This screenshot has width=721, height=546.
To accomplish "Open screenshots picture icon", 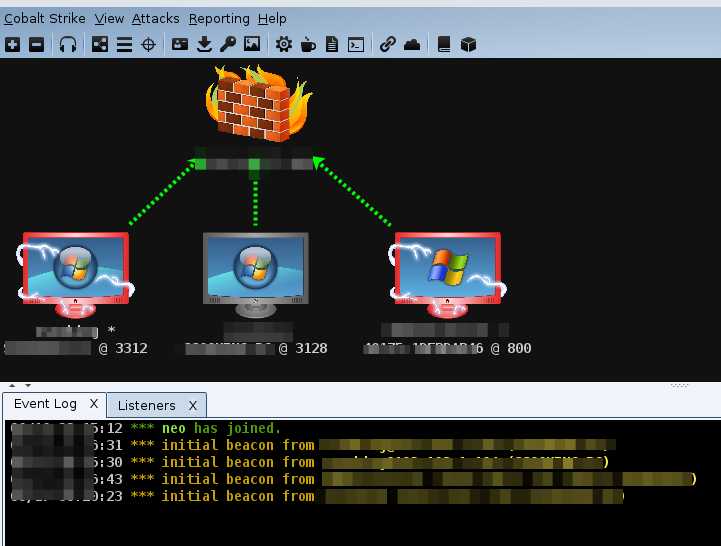I will 252,44.
